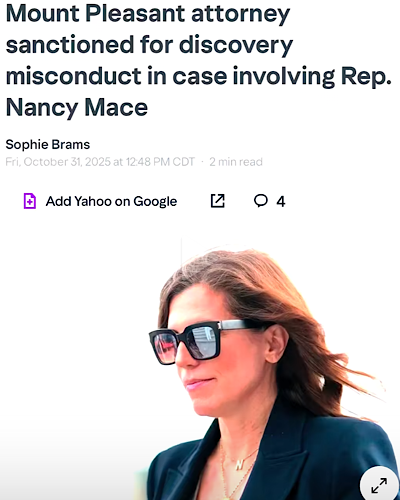
Task: Click the Add Yahoo on Google link
Action: [111, 201]
